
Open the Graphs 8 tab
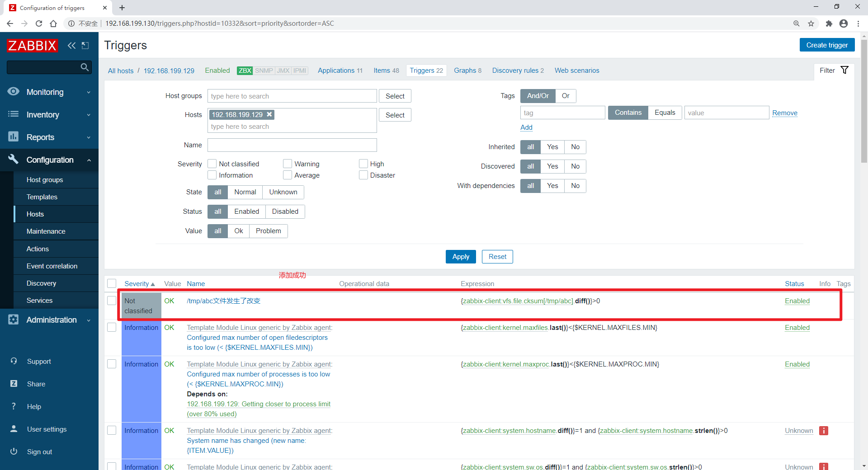tap(467, 70)
